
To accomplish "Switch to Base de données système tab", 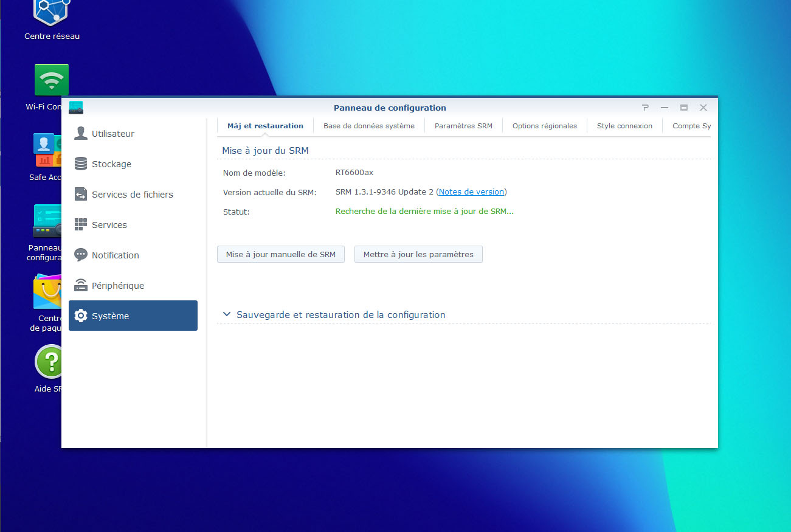I will point(368,126).
